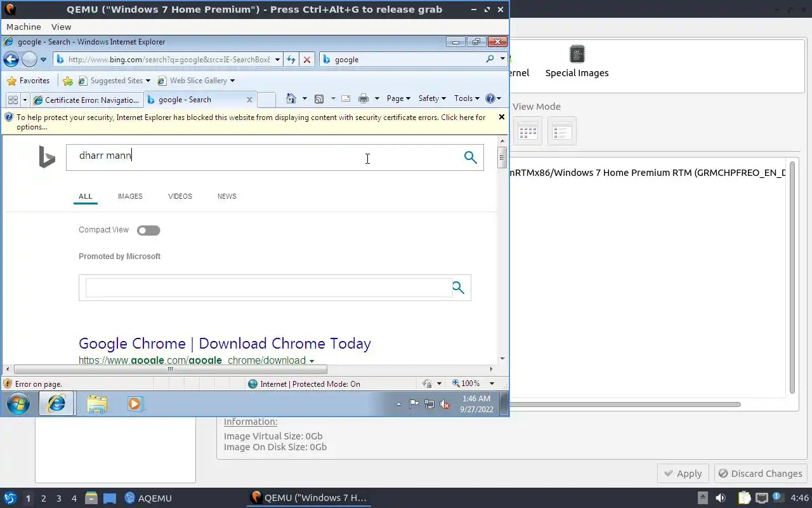The width and height of the screenshot is (812, 508).
Task: Switch to the google - Search tab
Action: click(x=193, y=100)
